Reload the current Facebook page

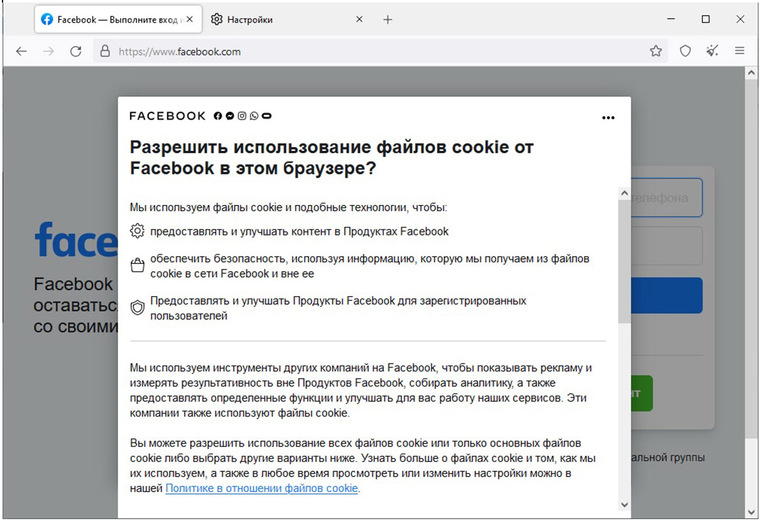pyautogui.click(x=75, y=51)
